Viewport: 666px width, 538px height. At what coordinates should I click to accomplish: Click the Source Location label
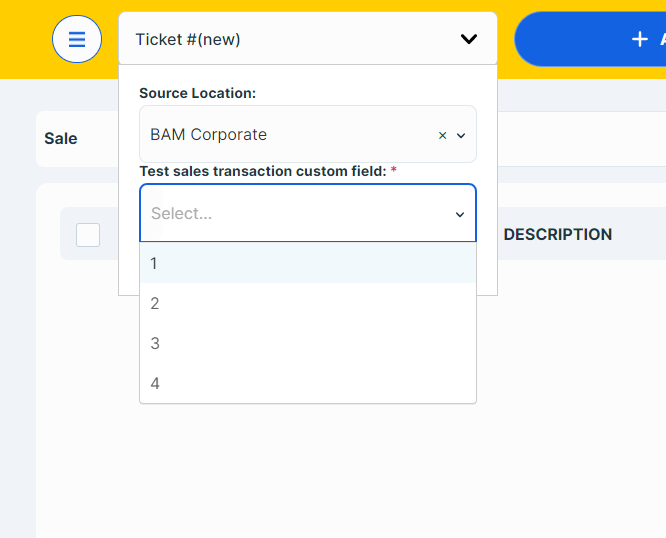[198, 93]
